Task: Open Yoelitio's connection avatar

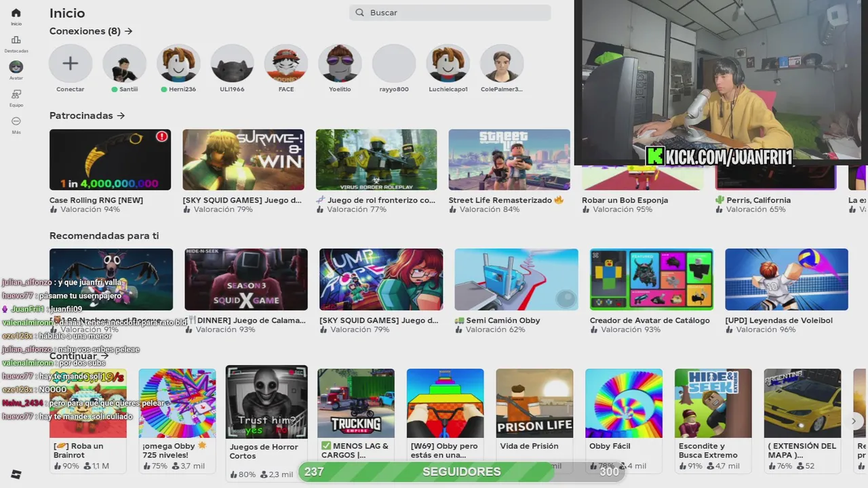Action: 340,64
